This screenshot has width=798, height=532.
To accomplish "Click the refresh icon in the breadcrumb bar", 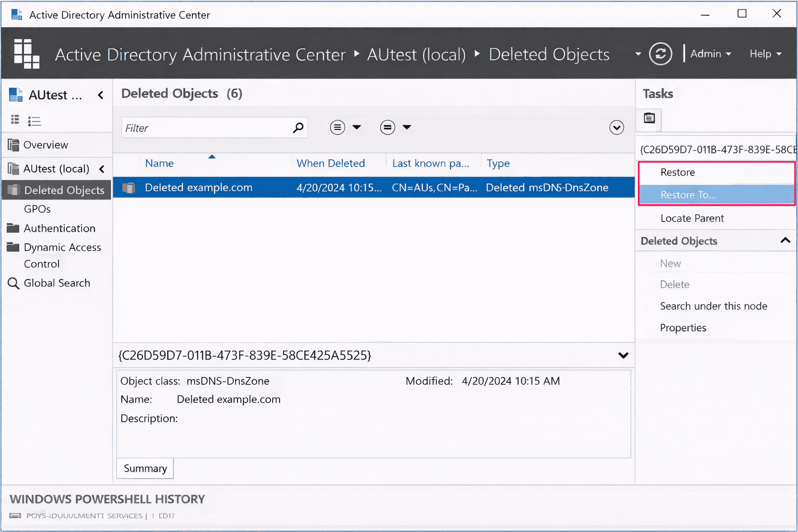I will (x=660, y=54).
